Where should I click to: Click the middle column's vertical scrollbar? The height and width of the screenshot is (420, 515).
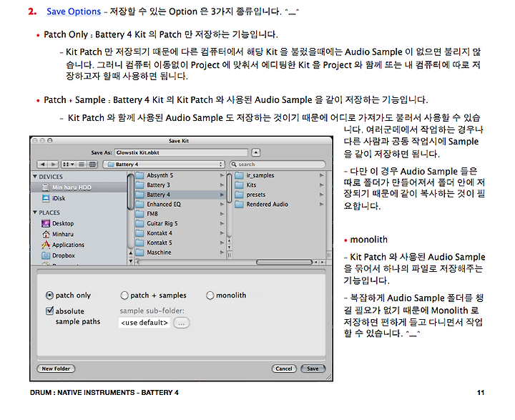[230, 189]
